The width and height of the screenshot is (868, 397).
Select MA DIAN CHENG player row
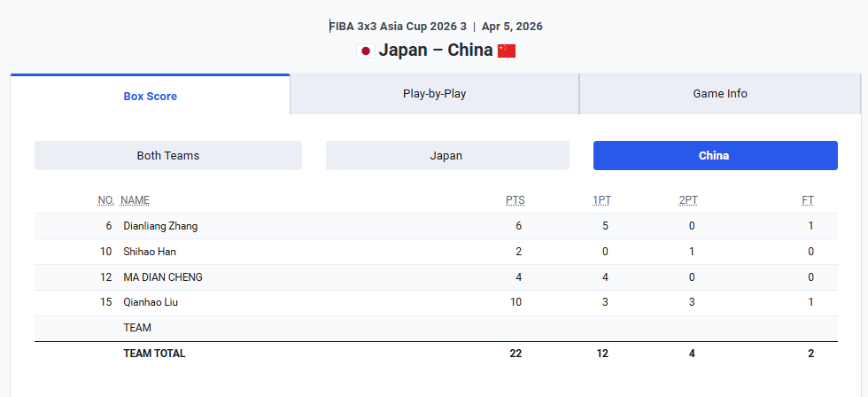(x=163, y=277)
